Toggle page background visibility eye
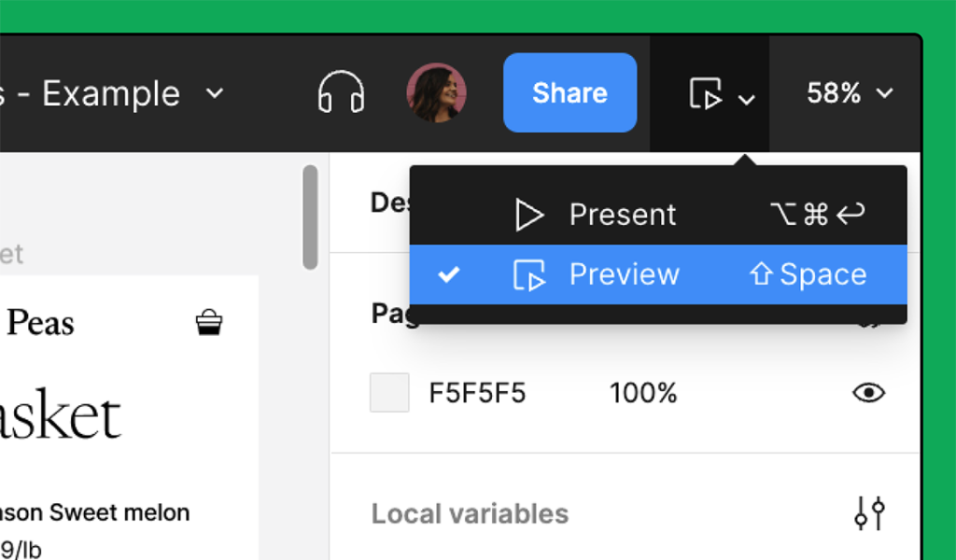 point(869,392)
